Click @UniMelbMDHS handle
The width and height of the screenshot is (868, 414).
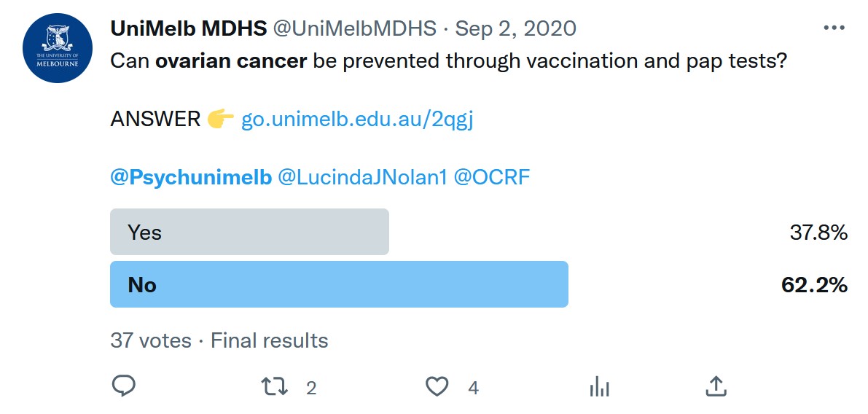pos(353,28)
